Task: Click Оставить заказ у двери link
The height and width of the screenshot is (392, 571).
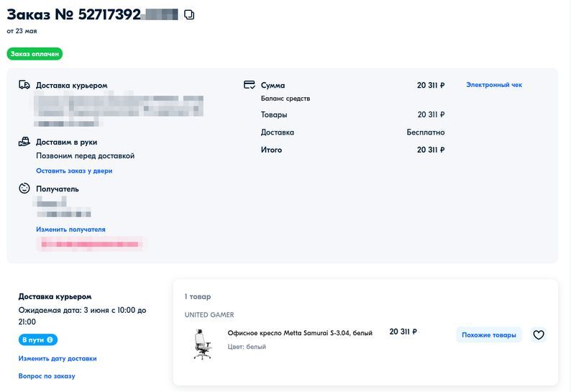Action: tap(74, 170)
